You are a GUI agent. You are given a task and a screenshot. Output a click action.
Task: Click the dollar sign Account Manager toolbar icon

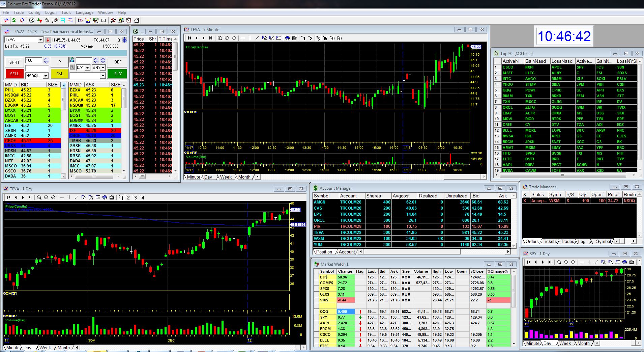pos(14,20)
